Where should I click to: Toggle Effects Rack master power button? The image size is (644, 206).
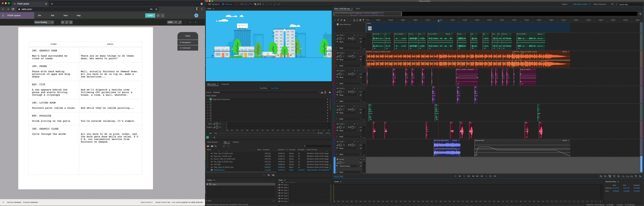(x=207, y=137)
